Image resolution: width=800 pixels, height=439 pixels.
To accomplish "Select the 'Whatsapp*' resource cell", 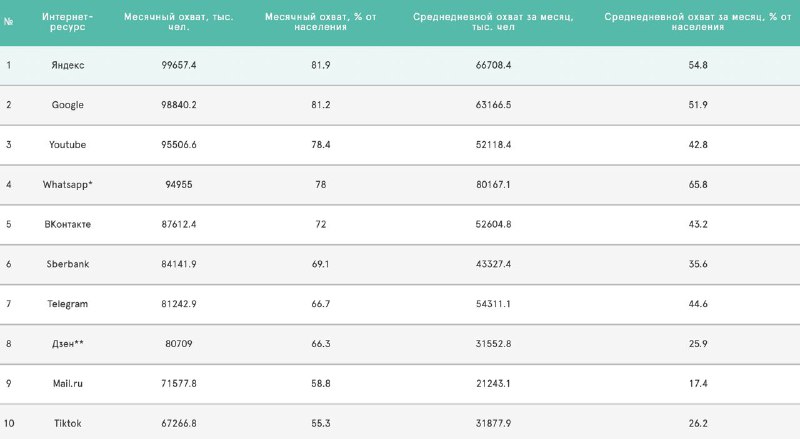I will pyautogui.click(x=67, y=184).
